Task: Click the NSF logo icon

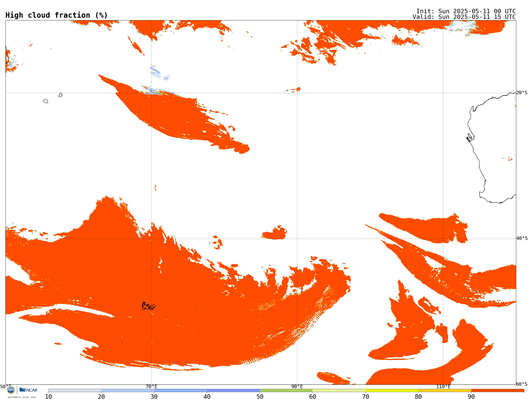Action: point(11,390)
